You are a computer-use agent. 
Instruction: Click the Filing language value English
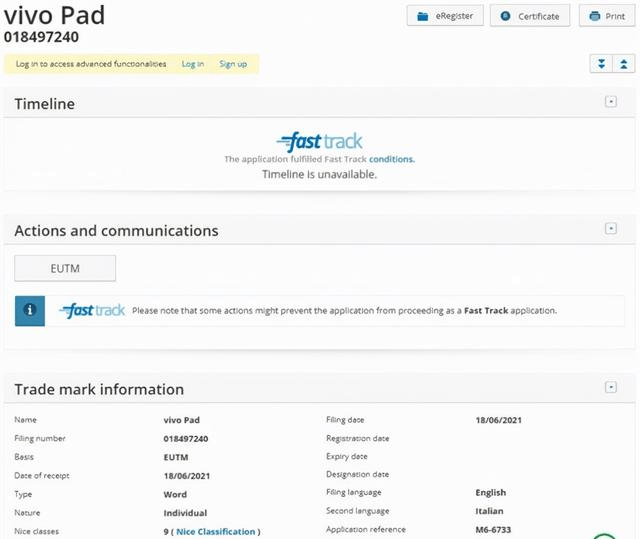pyautogui.click(x=491, y=492)
